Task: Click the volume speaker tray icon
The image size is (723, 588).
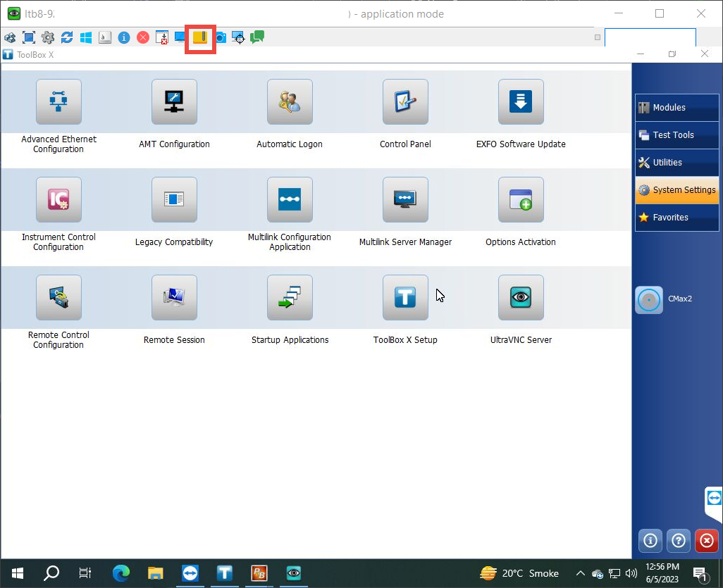Action: (x=631, y=573)
